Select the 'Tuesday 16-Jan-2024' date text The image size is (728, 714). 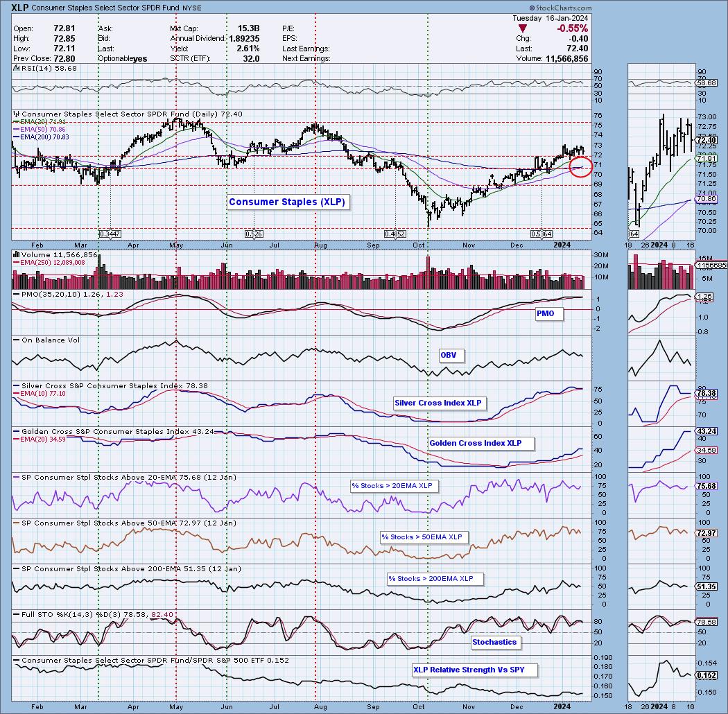point(551,18)
